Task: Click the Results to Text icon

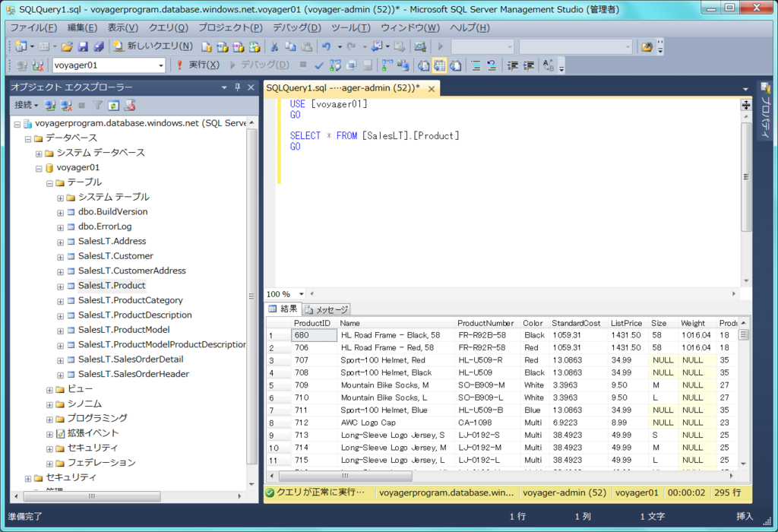Action: click(x=423, y=65)
